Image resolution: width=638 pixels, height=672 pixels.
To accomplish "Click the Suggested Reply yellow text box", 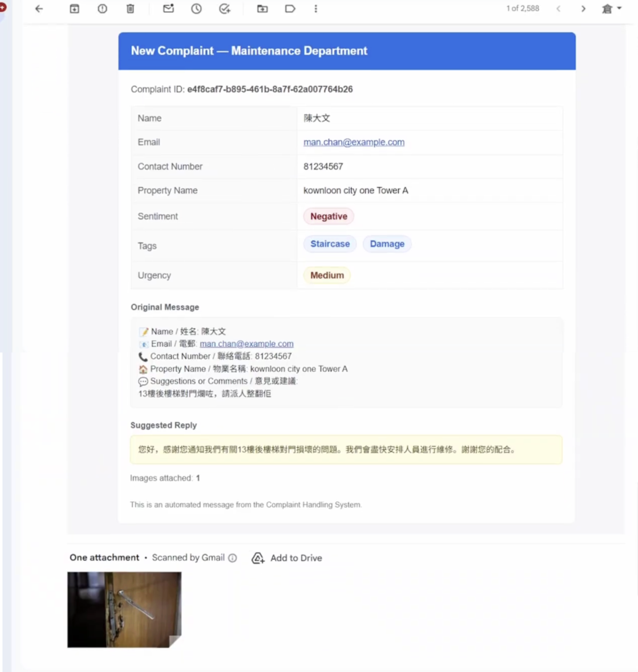I will coord(346,449).
